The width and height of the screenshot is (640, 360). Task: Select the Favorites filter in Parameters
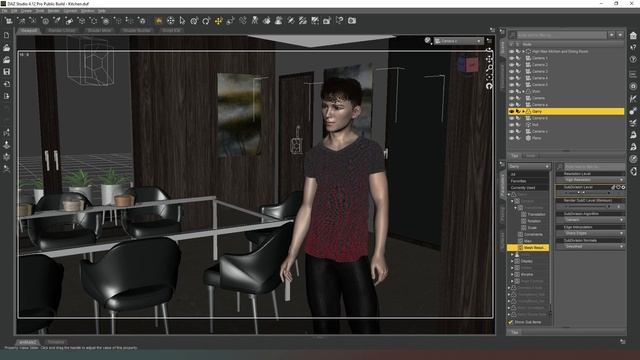(529, 181)
